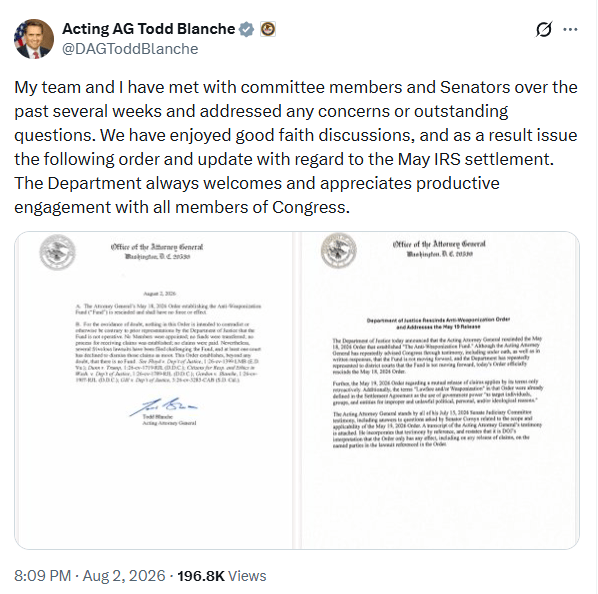Viewport: 598px width, 594px height.
Task: Click the bold press release headline text
Action: 438,323
